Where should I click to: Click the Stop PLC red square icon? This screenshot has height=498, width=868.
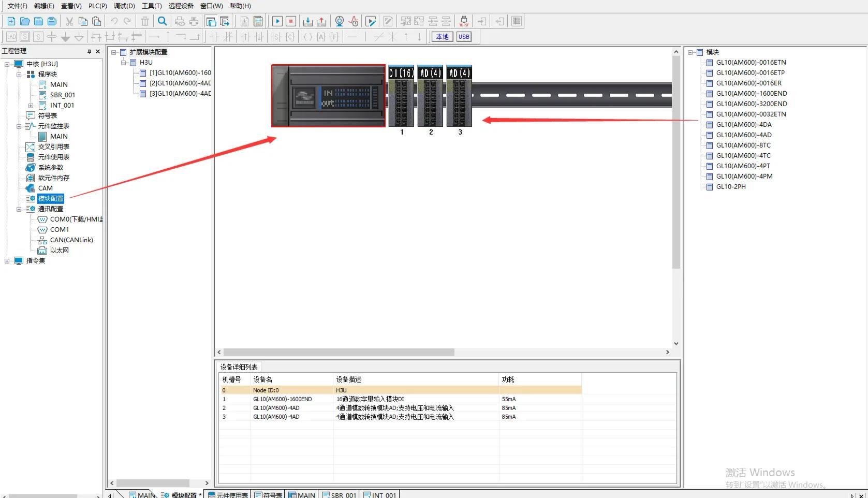point(291,21)
